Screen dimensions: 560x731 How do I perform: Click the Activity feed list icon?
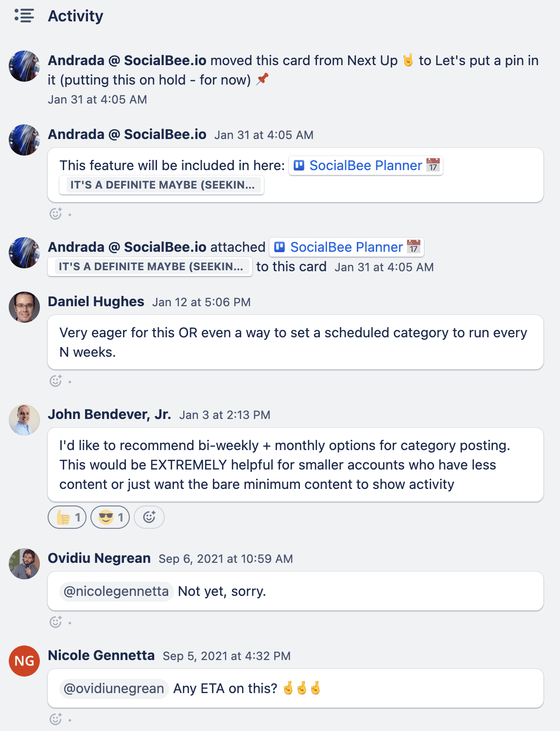23,16
